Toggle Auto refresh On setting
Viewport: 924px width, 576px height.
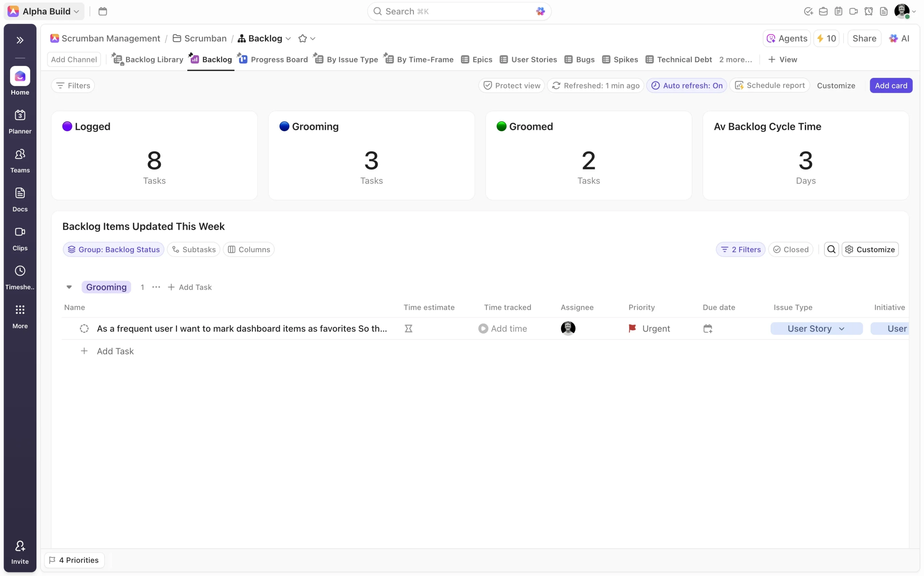tap(687, 85)
